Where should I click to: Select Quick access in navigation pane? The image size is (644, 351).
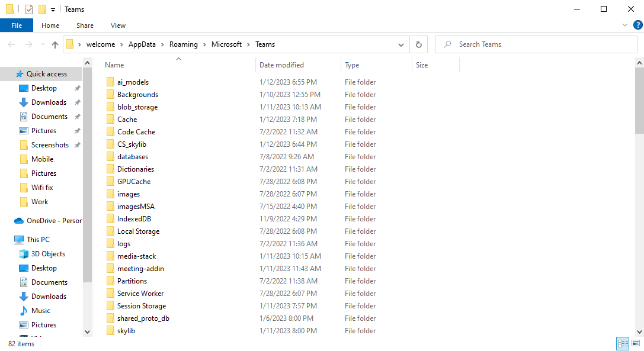pyautogui.click(x=41, y=74)
